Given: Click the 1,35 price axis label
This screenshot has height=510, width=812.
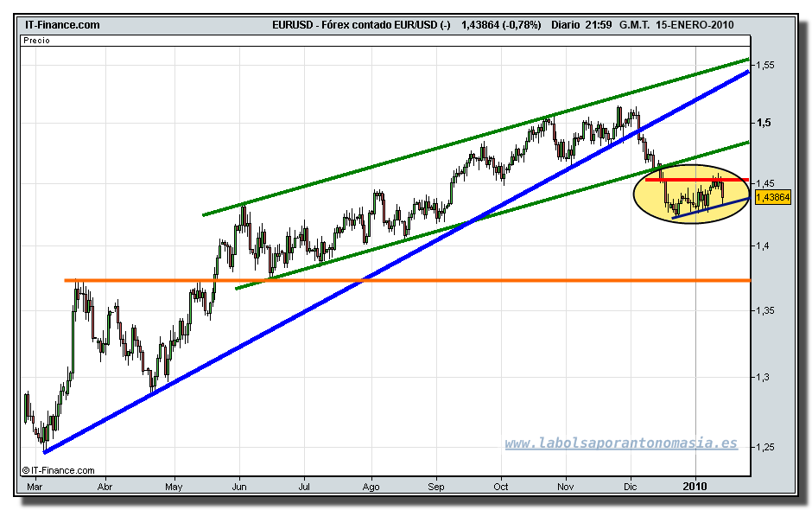Looking at the screenshot, I should click(764, 310).
